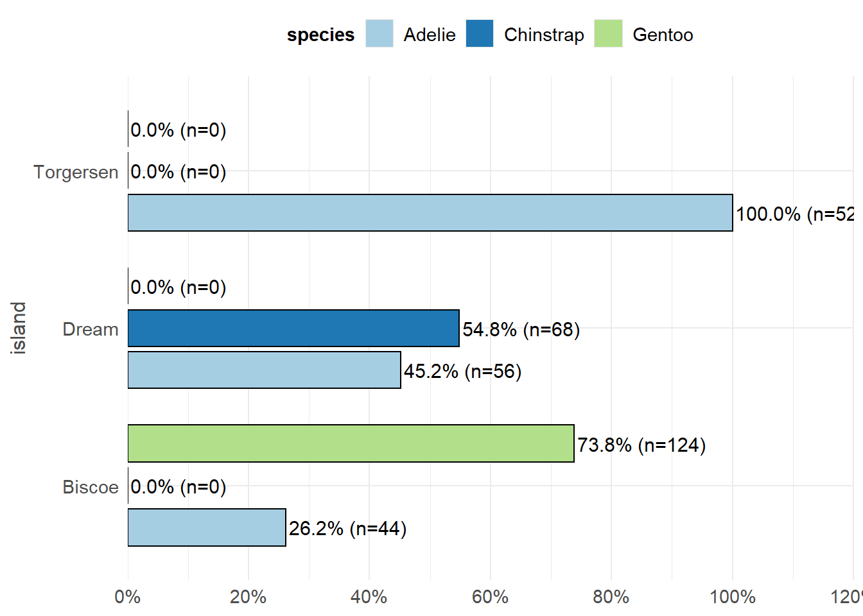Click the Gentoo legend color swatch

608,34
